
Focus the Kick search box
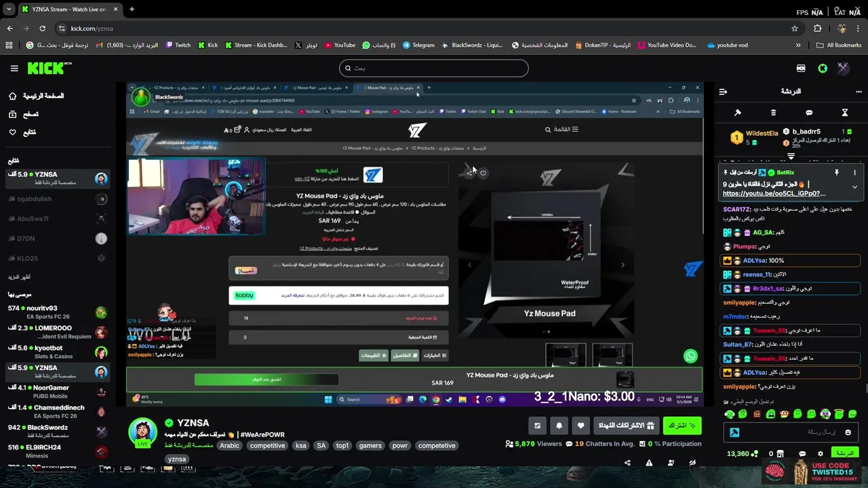(434, 68)
